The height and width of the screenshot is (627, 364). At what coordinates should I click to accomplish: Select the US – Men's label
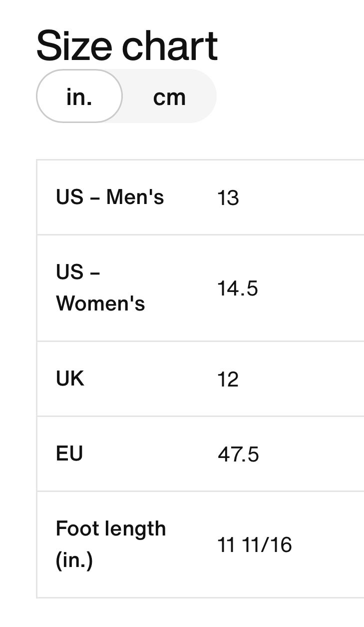point(110,197)
